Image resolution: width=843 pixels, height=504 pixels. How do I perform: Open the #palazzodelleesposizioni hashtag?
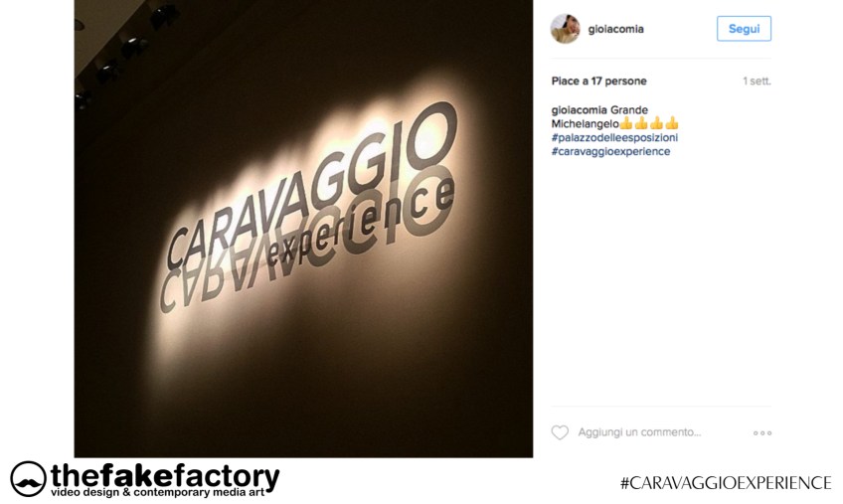[614, 138]
